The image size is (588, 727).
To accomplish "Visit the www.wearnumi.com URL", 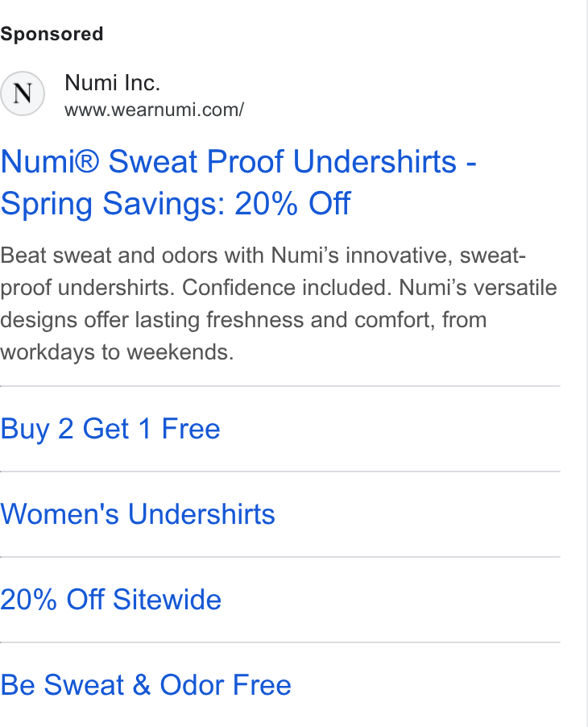I will click(x=155, y=110).
